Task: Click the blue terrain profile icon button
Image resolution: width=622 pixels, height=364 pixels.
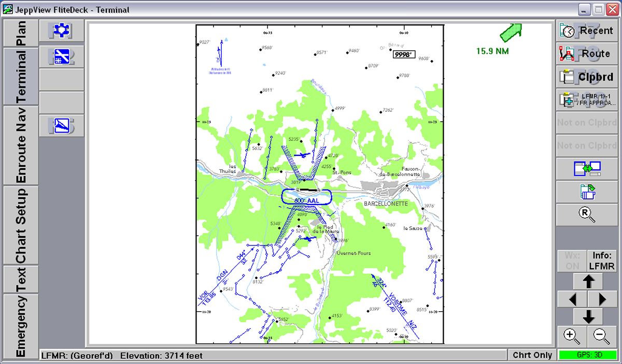Action: click(x=61, y=125)
